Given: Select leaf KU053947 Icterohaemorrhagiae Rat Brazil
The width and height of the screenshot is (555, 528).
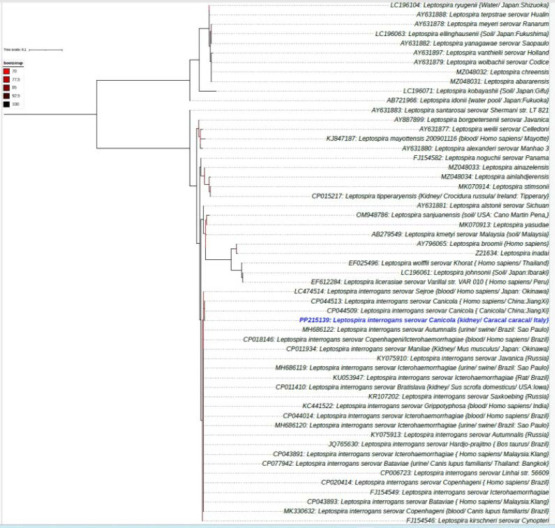Looking at the screenshot, I should click(x=441, y=378).
